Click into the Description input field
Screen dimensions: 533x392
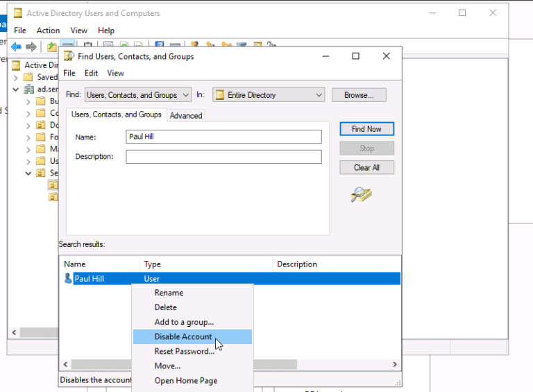click(223, 157)
